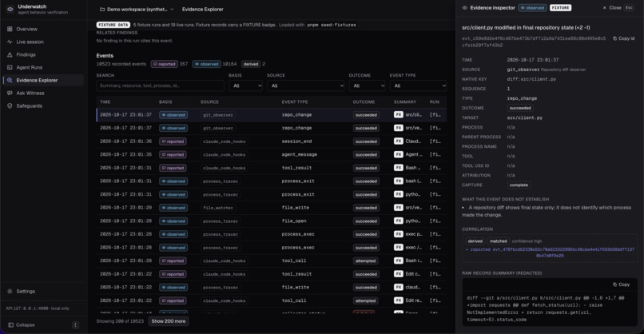Click the Settings gear icon
Screen dimensions: 644x334
(x=10, y=292)
